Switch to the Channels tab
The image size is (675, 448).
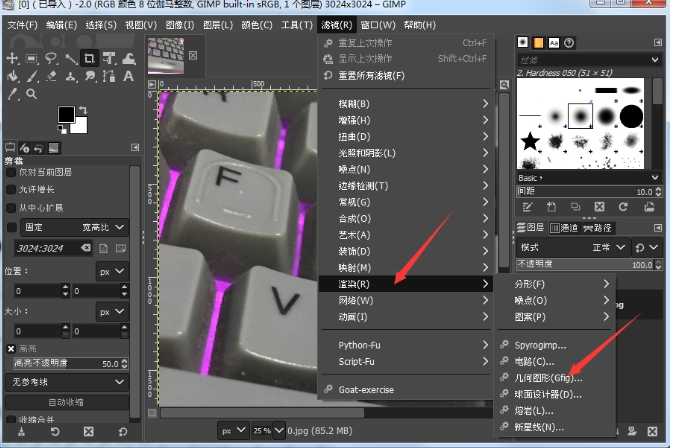tap(564, 228)
